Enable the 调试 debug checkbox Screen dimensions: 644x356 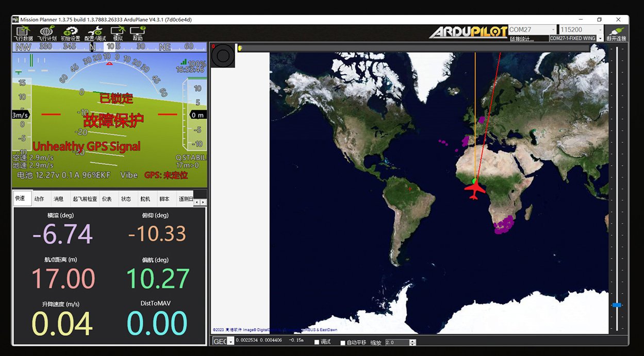pos(317,343)
